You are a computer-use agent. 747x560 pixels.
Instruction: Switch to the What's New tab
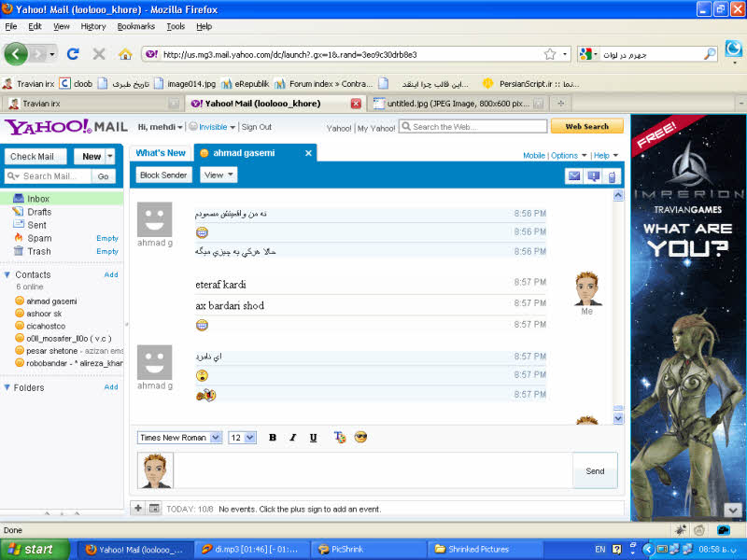coord(161,153)
